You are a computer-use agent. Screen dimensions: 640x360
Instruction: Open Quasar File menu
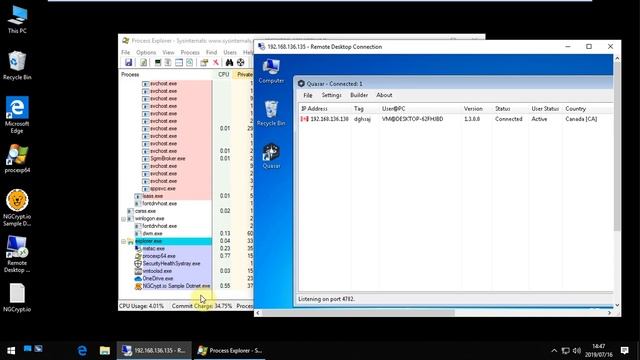[x=308, y=95]
